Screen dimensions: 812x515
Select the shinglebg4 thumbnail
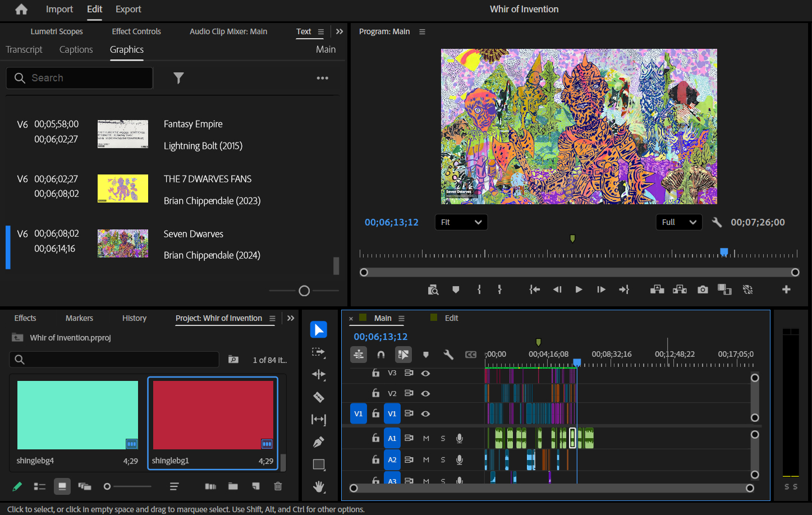click(77, 415)
